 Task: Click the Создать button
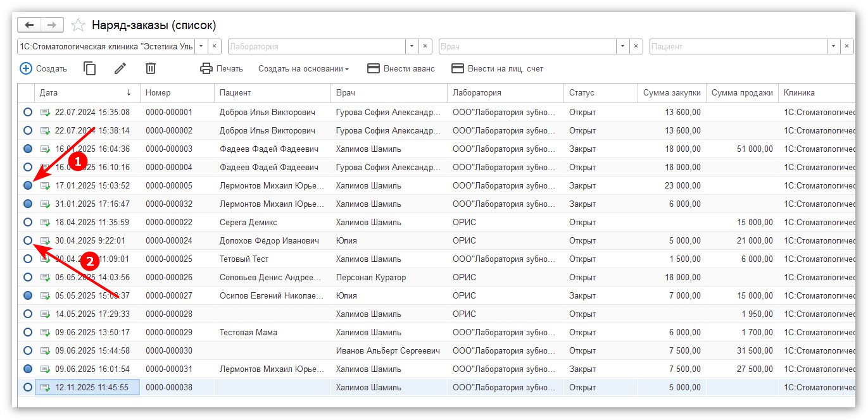click(44, 68)
